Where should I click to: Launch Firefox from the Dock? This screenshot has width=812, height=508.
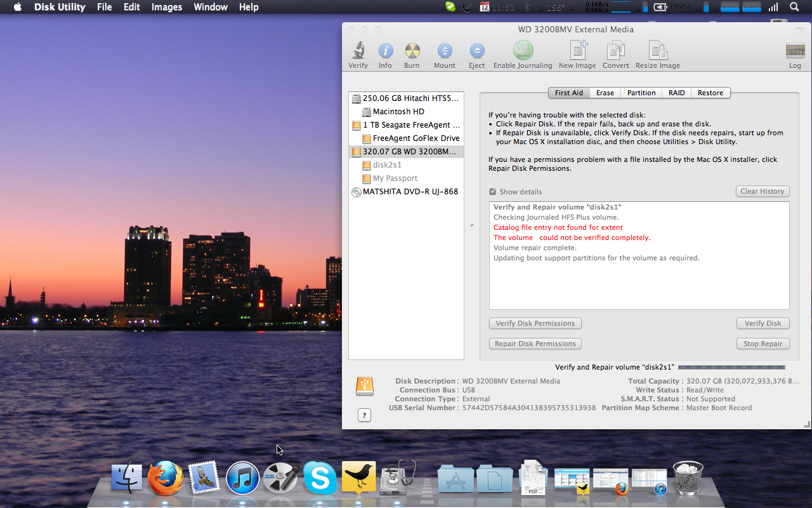coord(166,478)
